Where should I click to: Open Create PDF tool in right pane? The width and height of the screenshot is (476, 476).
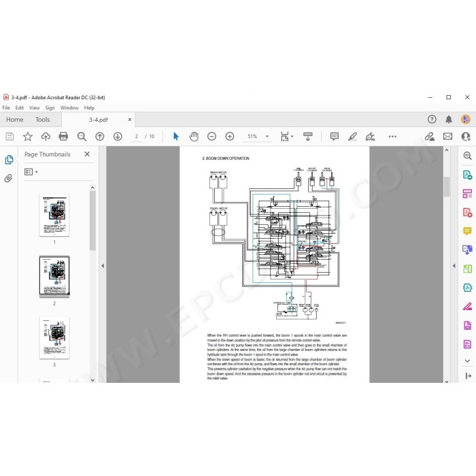click(468, 212)
